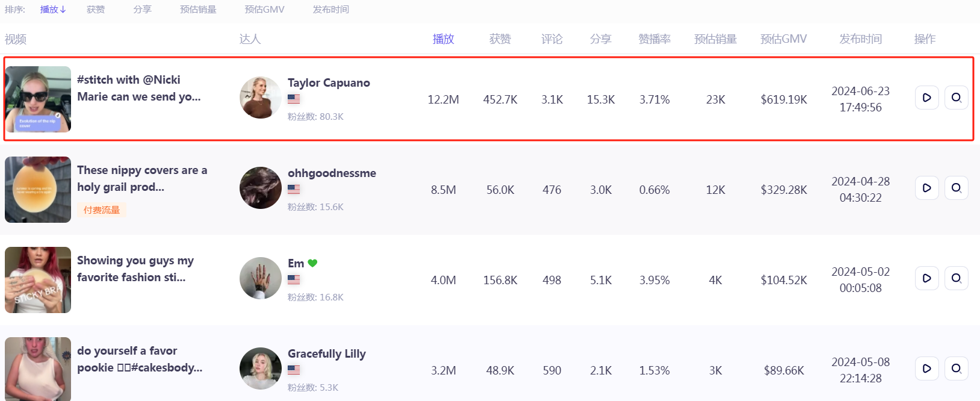Sort by 分享 in the sort bar
This screenshot has height=401, width=980.
coord(143,10)
